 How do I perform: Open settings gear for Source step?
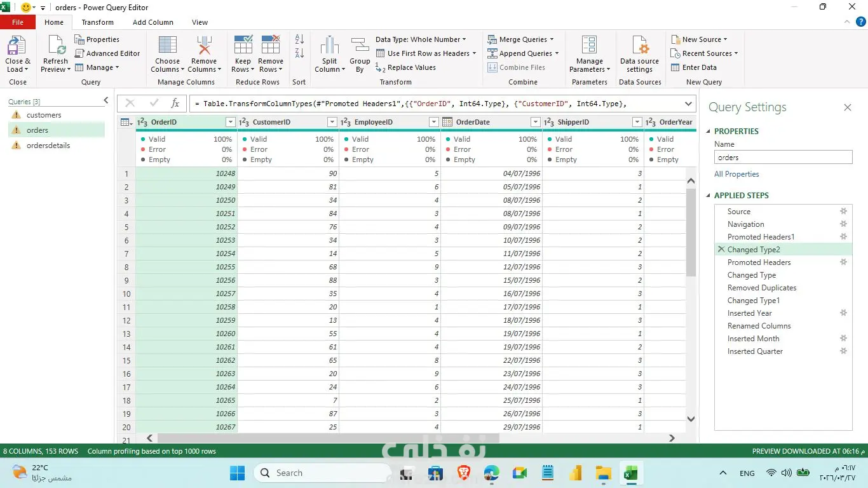tap(843, 212)
